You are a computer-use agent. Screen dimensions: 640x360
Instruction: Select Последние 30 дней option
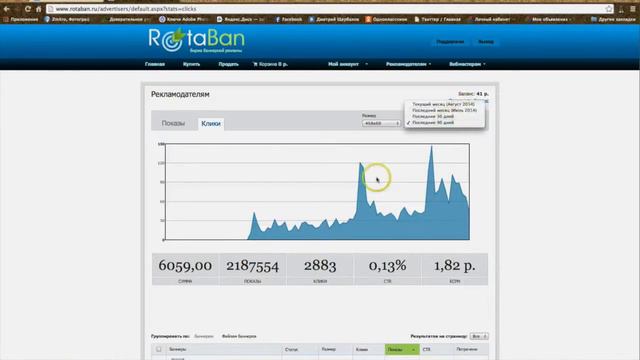point(433,116)
